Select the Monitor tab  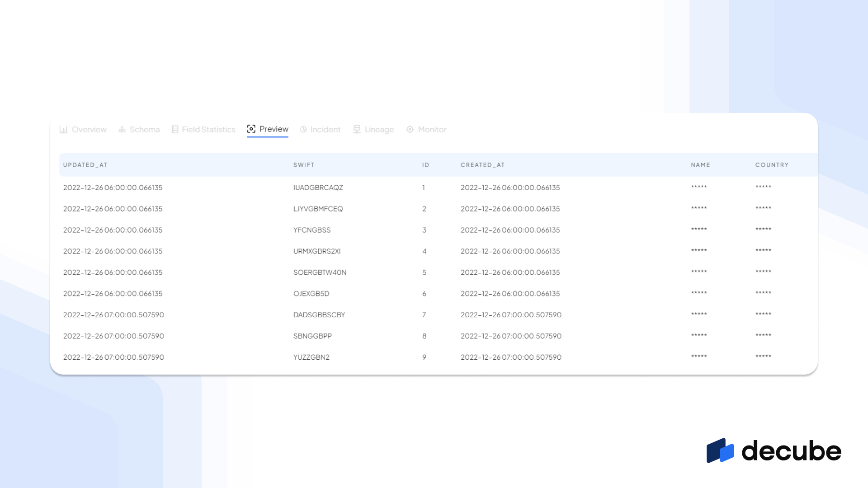432,130
